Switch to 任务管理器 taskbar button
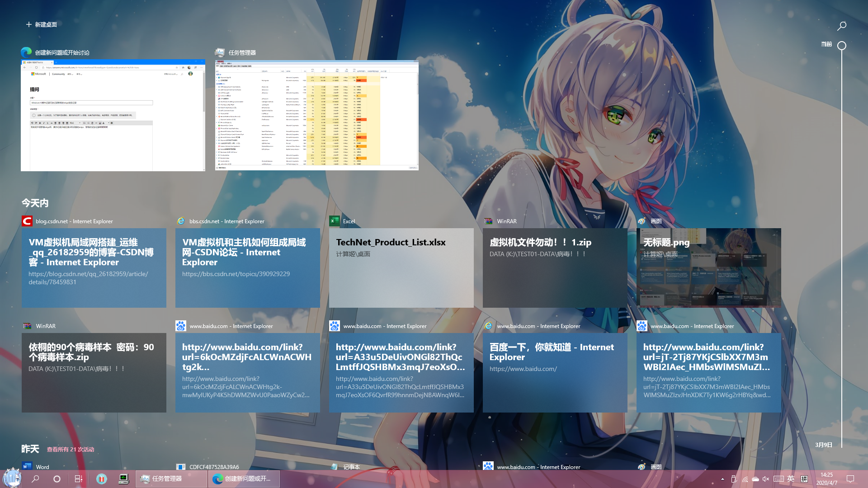 [x=171, y=479]
